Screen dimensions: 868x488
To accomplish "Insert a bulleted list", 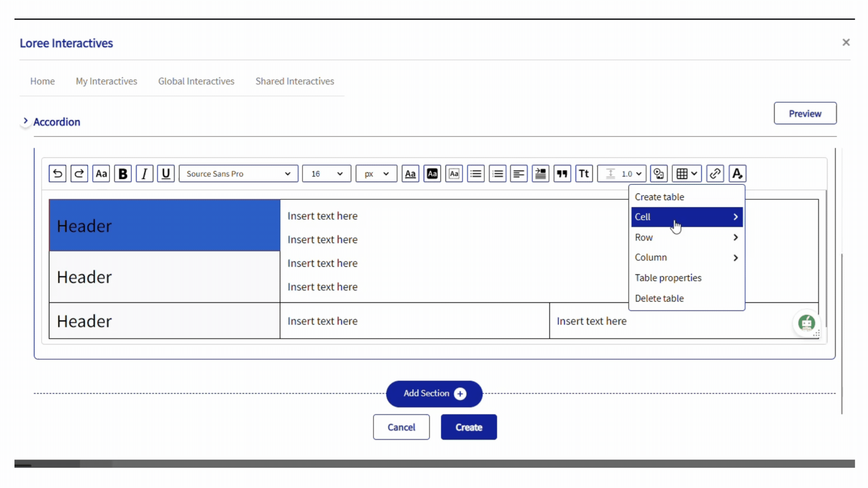I will pyautogui.click(x=476, y=174).
